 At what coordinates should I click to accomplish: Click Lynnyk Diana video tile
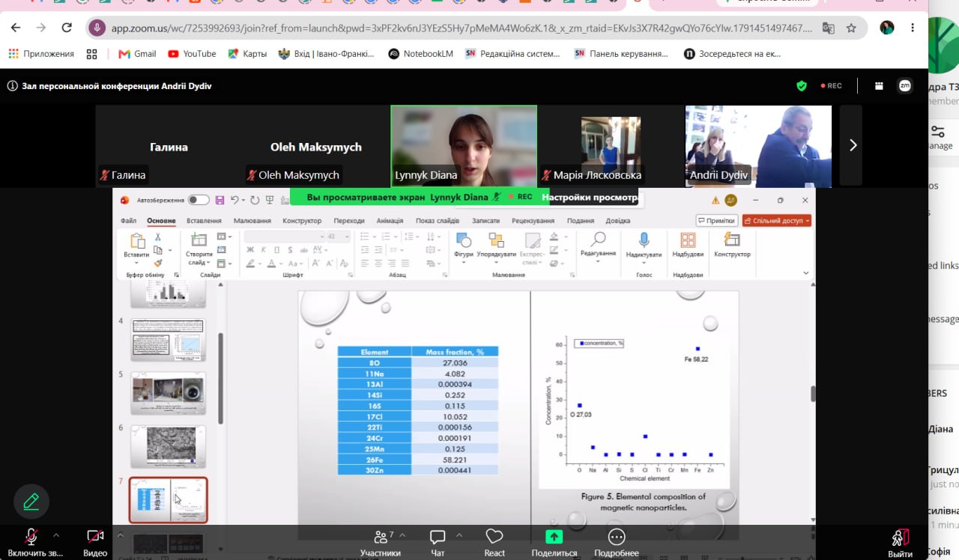pyautogui.click(x=464, y=146)
